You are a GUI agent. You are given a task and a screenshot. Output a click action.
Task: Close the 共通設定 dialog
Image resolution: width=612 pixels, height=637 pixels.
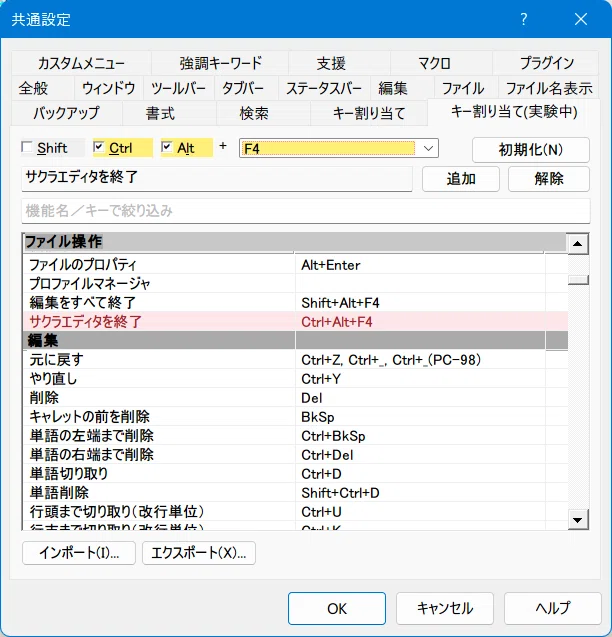581,19
